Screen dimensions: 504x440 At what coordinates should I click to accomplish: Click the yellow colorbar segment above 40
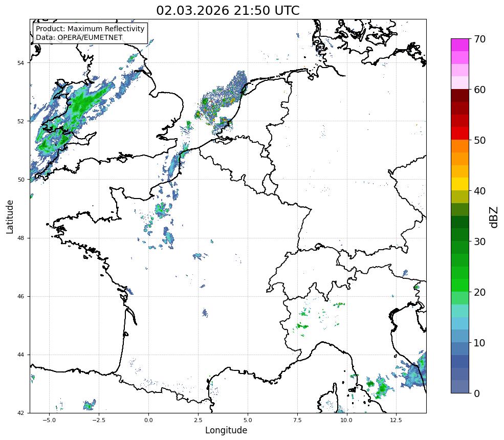(460, 184)
